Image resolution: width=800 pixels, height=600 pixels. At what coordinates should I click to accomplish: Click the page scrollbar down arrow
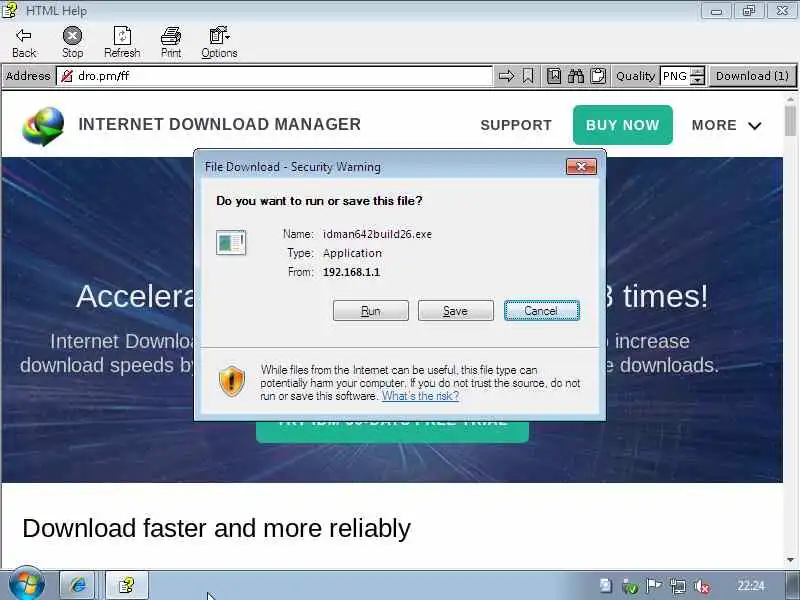(790, 560)
